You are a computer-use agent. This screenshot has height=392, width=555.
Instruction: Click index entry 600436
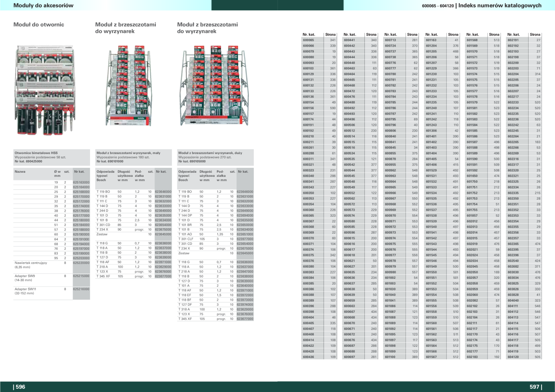pyautogui.click(x=308, y=357)
